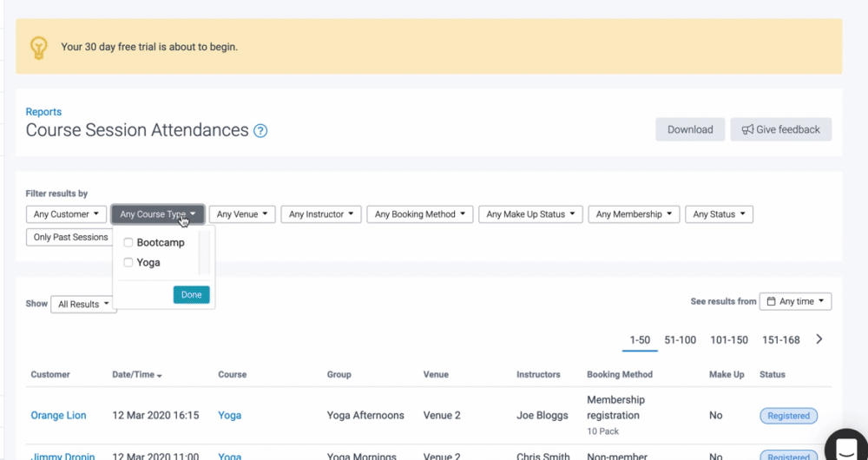This screenshot has width=868, height=460.
Task: Open the Any Customer filter dropdown
Action: pyautogui.click(x=66, y=214)
